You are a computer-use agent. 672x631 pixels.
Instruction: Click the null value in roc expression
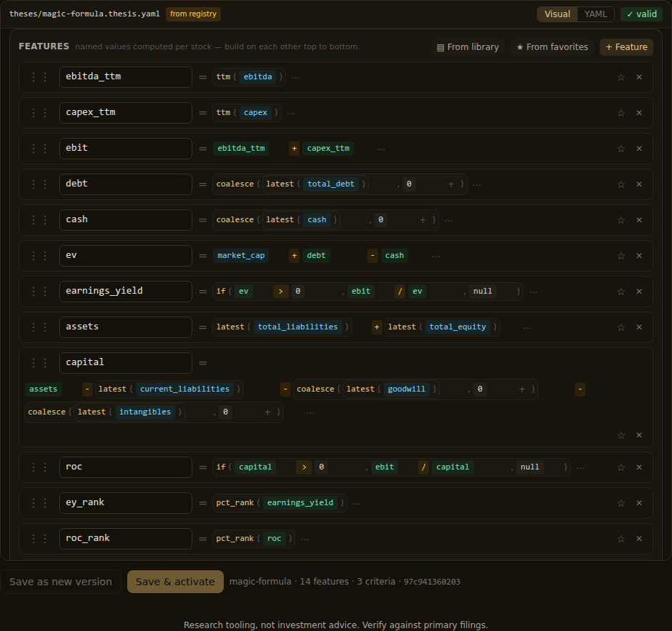[x=530, y=467]
